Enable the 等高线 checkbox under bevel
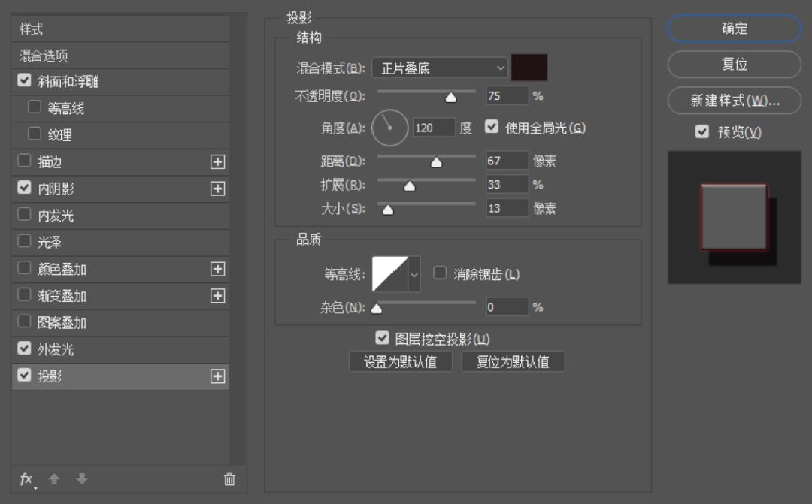Image resolution: width=812 pixels, height=504 pixels. point(35,107)
